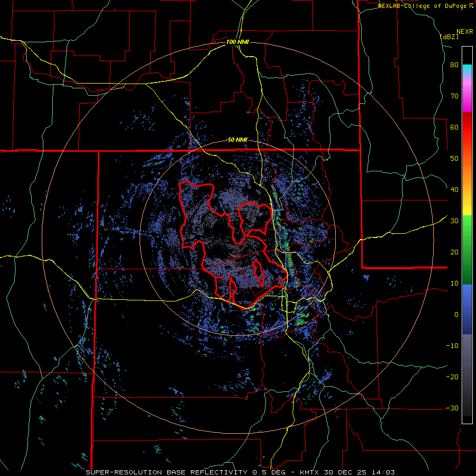Screen dimensions: 476x476
Task: Click the [dBZ] units label
Action: pos(449,36)
